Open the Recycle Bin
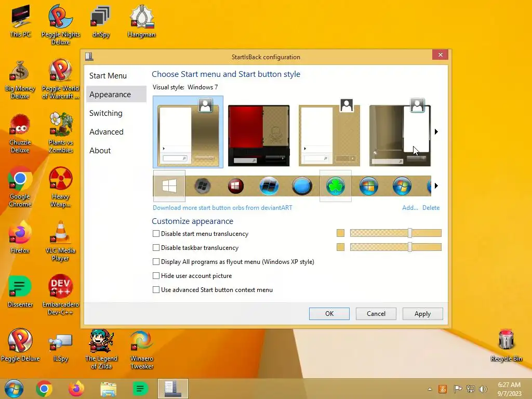Screen dimensions: 532x399 point(506,345)
